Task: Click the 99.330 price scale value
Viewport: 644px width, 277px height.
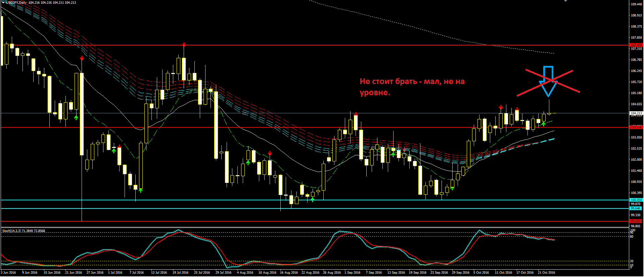Action: coord(636,215)
